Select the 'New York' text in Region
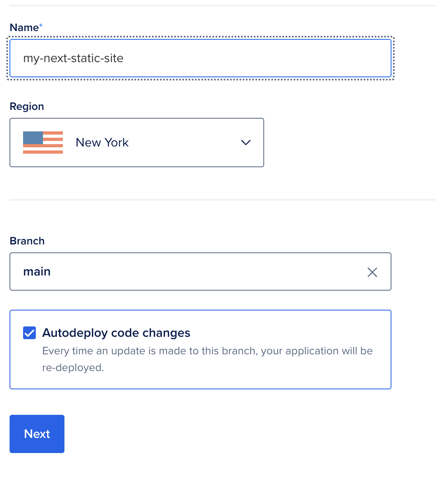Screen dimensions: 436x504 point(102,143)
